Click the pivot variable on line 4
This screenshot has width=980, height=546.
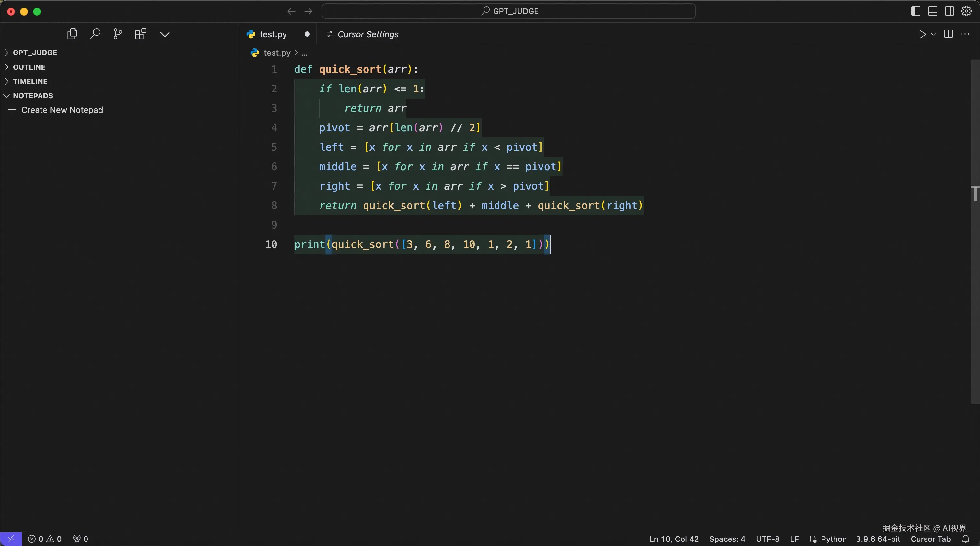click(x=334, y=128)
